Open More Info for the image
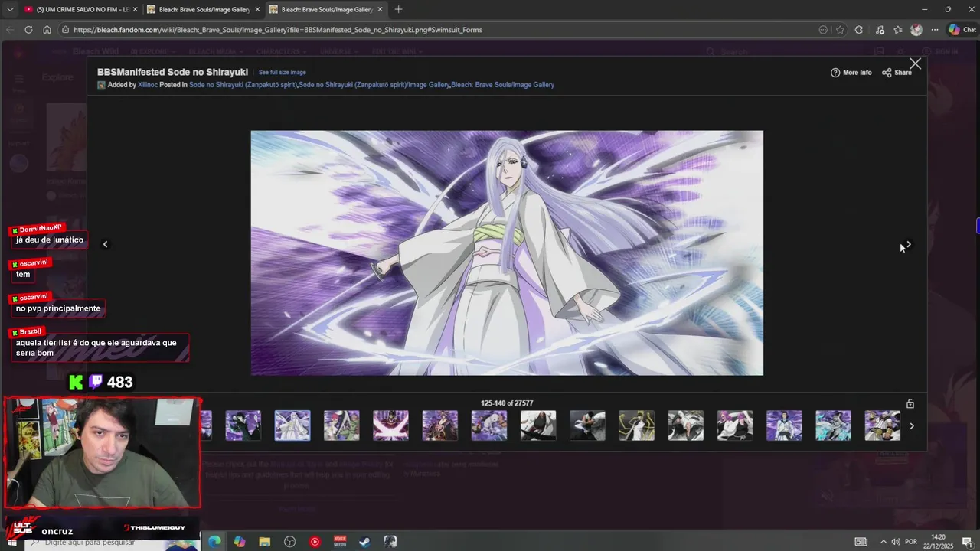This screenshot has width=980, height=551. point(851,73)
